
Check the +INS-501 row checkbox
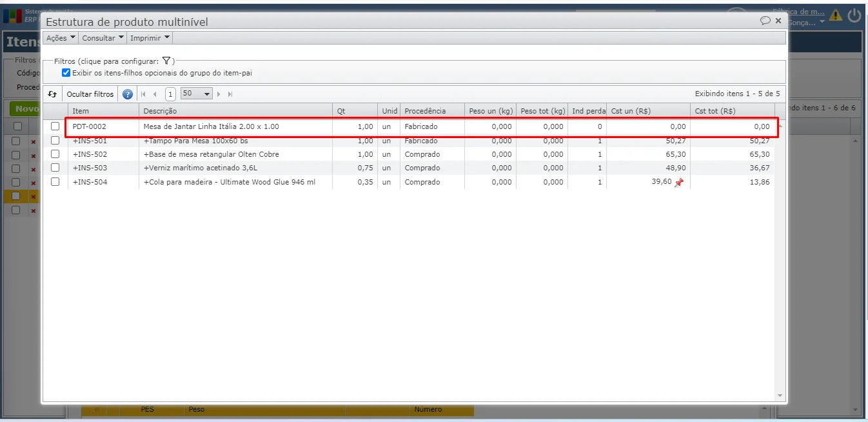55,141
